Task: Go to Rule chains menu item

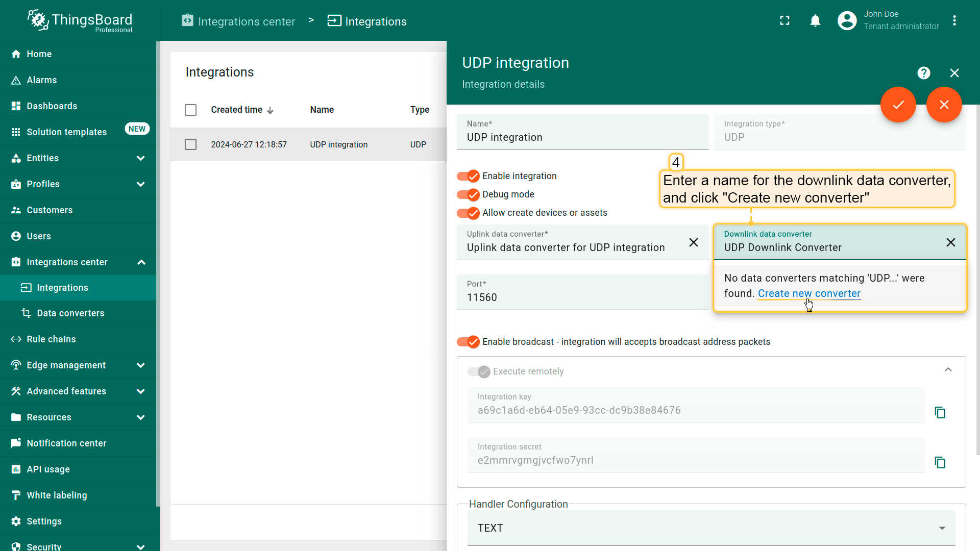Action: [x=51, y=339]
